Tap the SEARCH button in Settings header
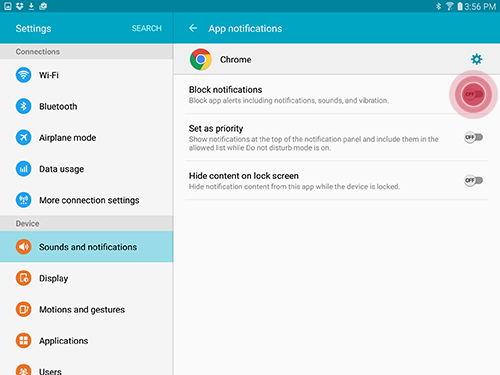Image resolution: width=500 pixels, height=375 pixels. [x=147, y=28]
